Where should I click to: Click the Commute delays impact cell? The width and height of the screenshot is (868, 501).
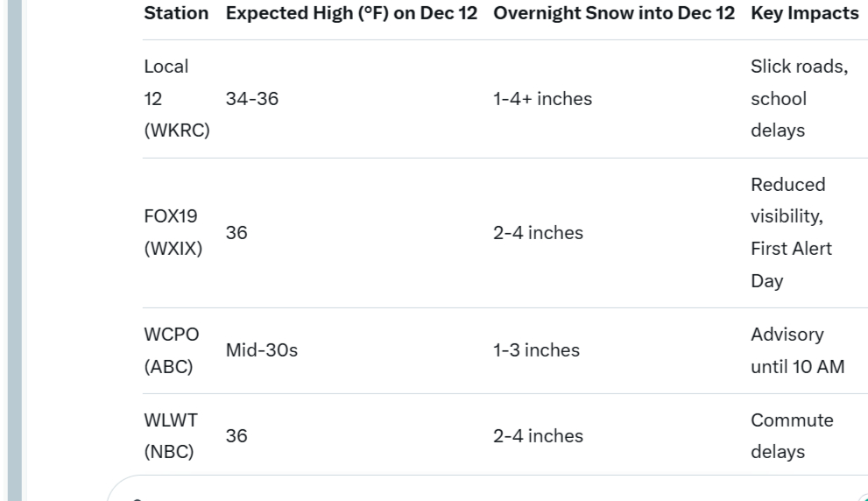(792, 435)
